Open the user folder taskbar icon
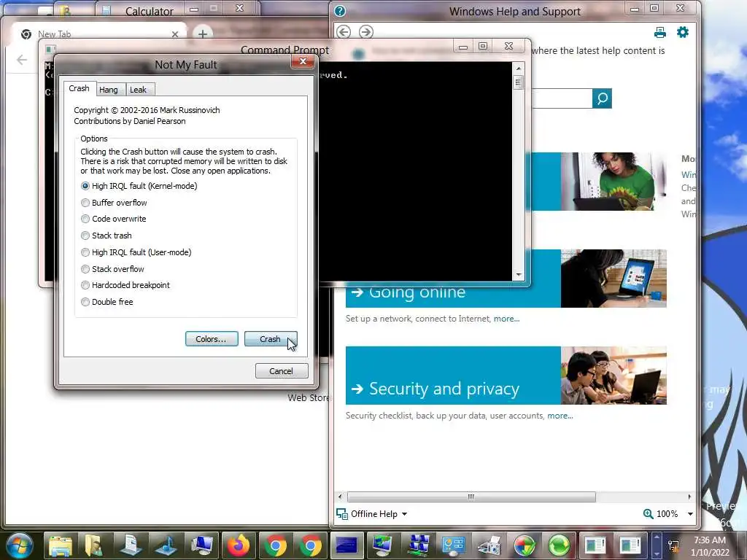The image size is (747, 560). [94, 545]
